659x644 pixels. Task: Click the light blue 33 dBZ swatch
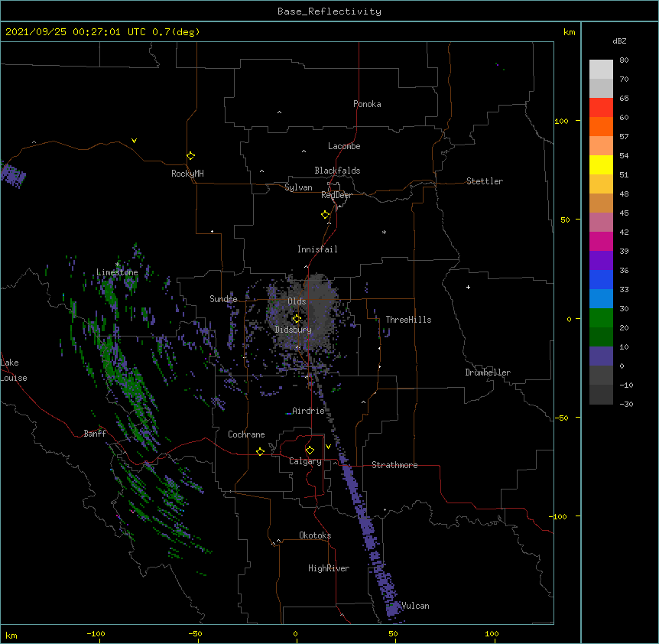601,298
